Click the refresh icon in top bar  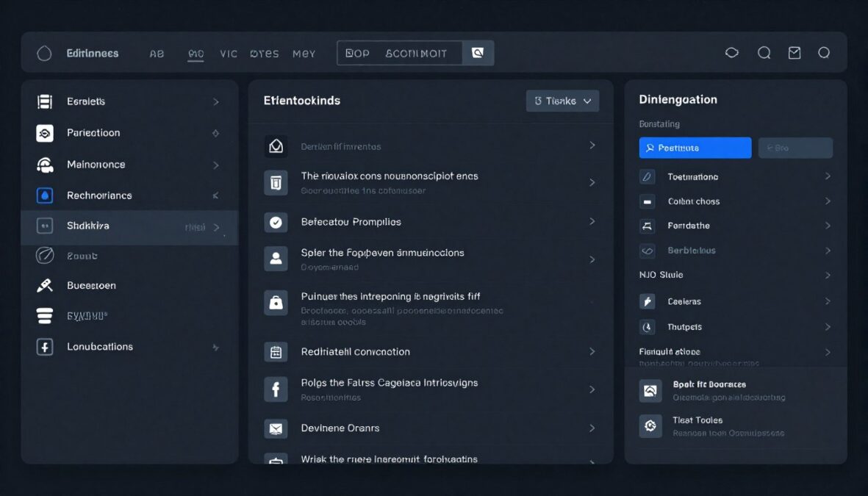coord(732,53)
